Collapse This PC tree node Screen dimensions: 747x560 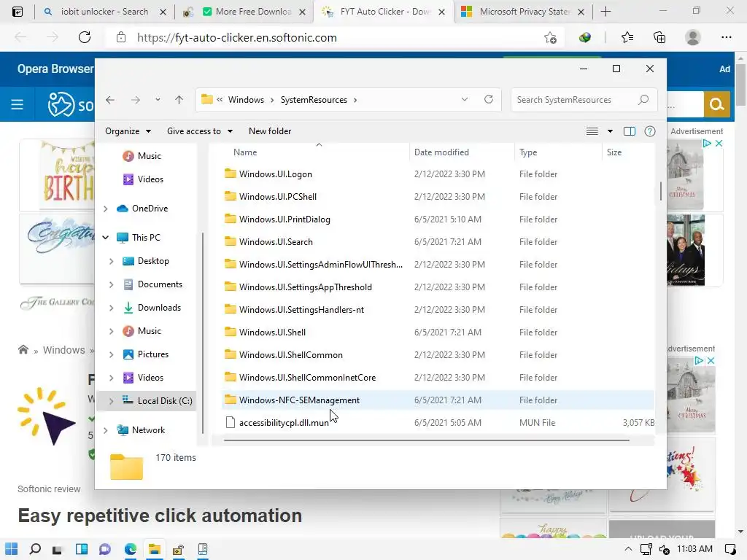coord(105,238)
